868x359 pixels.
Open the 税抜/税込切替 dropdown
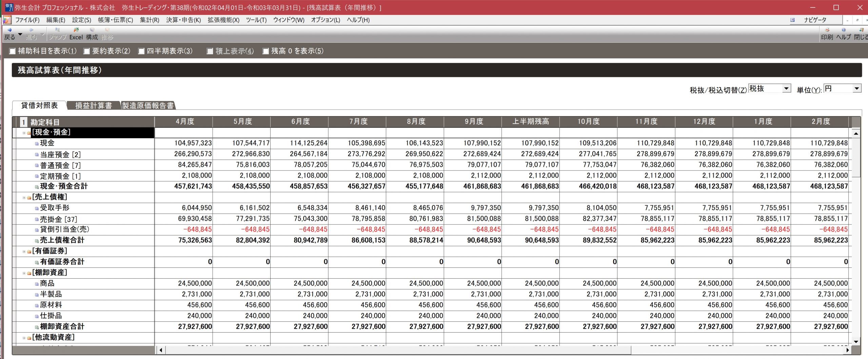(x=786, y=89)
